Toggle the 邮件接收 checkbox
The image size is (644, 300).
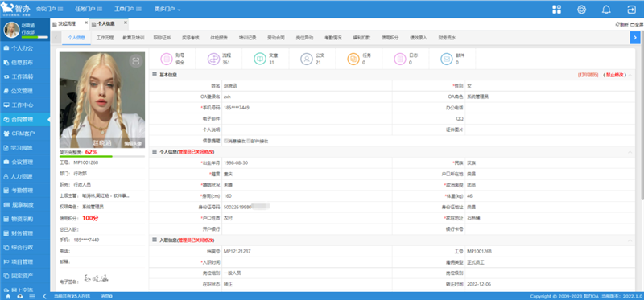click(x=249, y=142)
